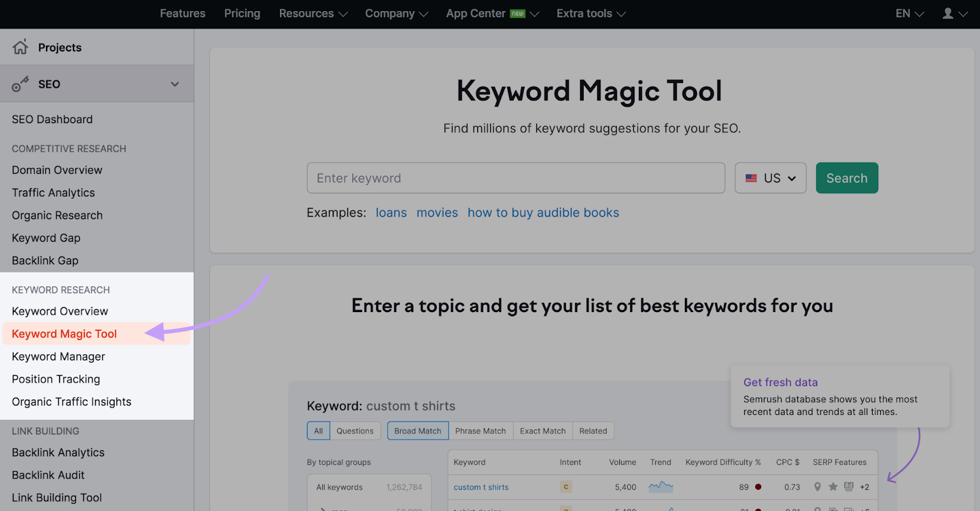Image resolution: width=980 pixels, height=511 pixels.
Task: Open Keyword Magic Tool in sidebar
Action: click(64, 334)
